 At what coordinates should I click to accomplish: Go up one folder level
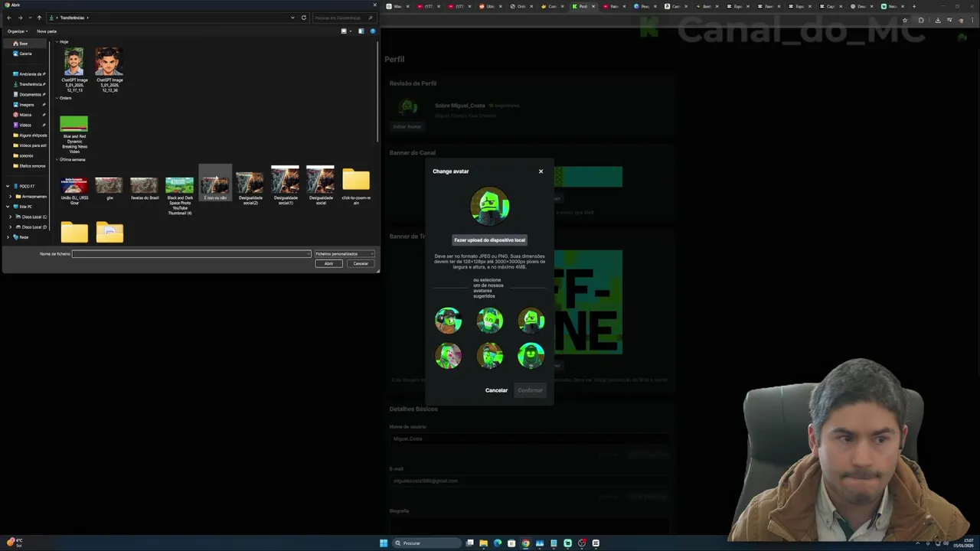pyautogui.click(x=39, y=18)
